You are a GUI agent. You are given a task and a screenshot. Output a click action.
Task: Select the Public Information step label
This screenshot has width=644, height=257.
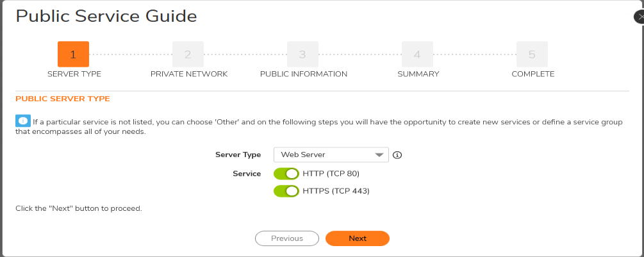(x=304, y=74)
